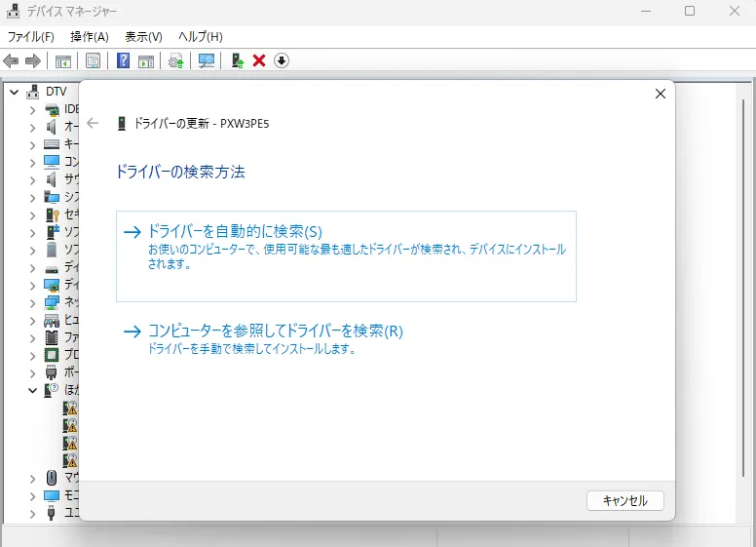Select the network adapters icon
The width and height of the screenshot is (756, 547).
click(x=52, y=303)
